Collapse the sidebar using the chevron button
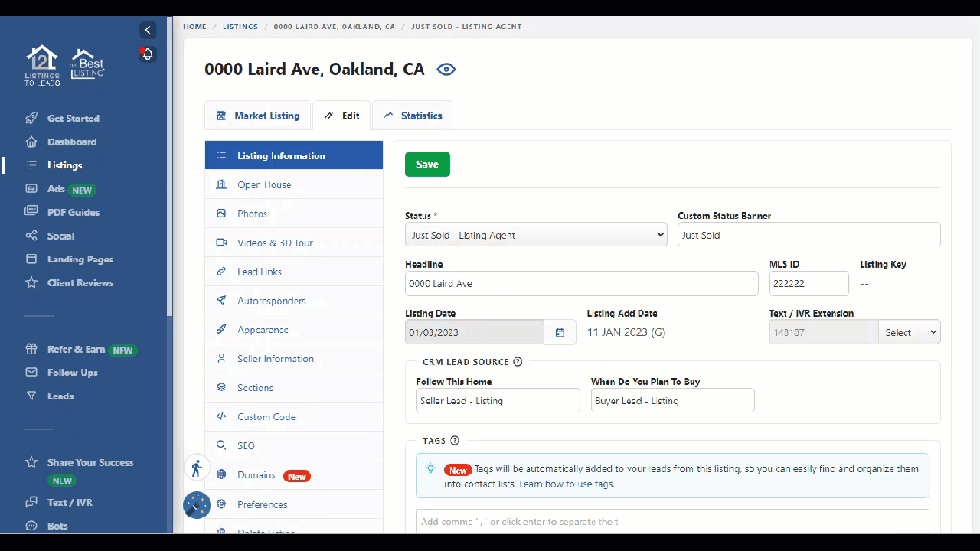The height and width of the screenshot is (551, 980). coord(148,30)
